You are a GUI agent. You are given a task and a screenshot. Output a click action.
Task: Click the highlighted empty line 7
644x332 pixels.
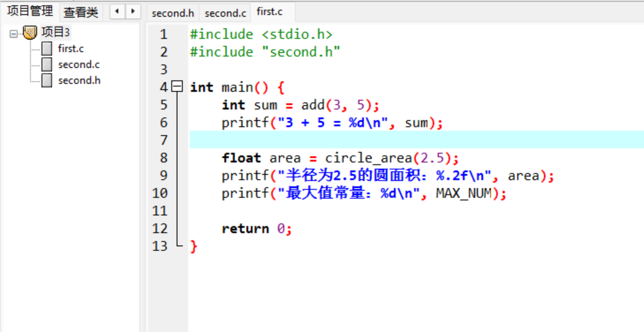point(416,140)
